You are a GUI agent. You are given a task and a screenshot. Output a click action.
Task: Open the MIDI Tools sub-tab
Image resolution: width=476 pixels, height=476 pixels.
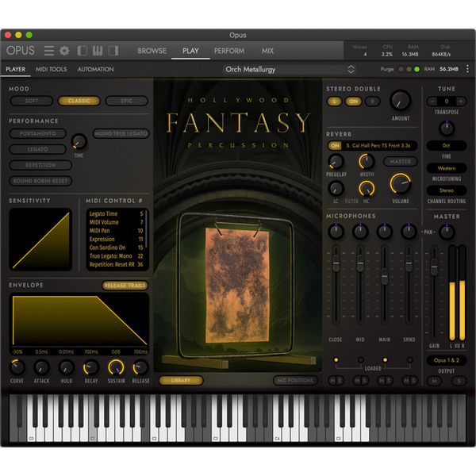point(52,69)
